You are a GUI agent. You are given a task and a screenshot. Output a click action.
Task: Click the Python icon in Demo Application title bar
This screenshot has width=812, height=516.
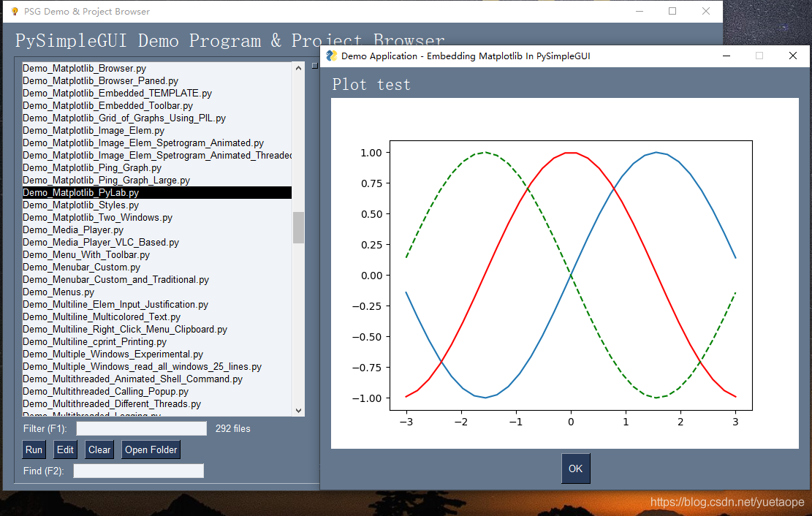click(x=331, y=56)
